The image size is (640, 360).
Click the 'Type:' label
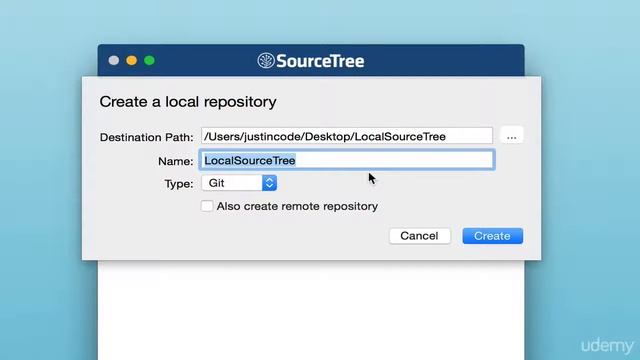(x=179, y=184)
